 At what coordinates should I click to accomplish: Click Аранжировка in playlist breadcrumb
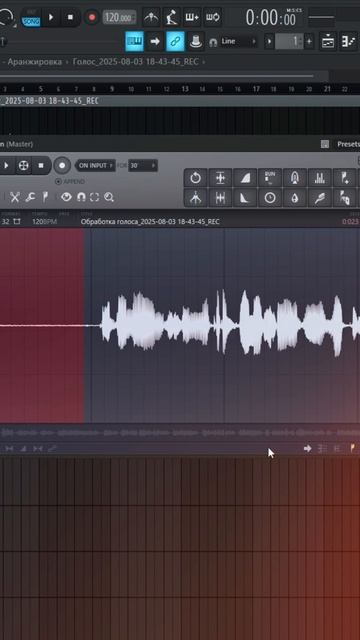(35, 62)
